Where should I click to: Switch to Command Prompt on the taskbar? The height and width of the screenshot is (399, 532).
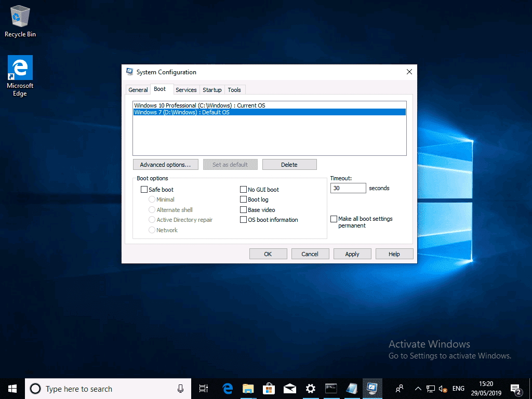[331, 389]
